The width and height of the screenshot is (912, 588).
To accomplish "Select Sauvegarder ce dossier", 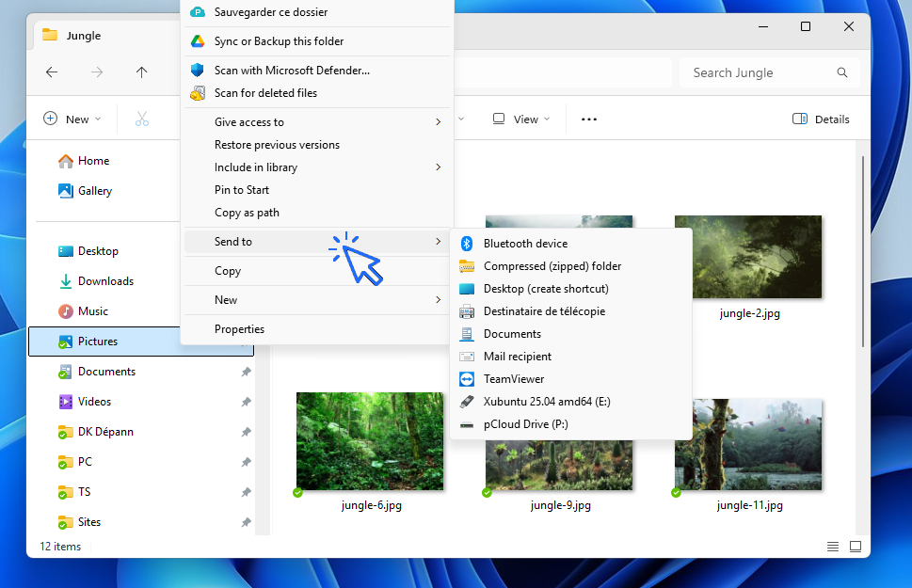I will pyautogui.click(x=317, y=12).
